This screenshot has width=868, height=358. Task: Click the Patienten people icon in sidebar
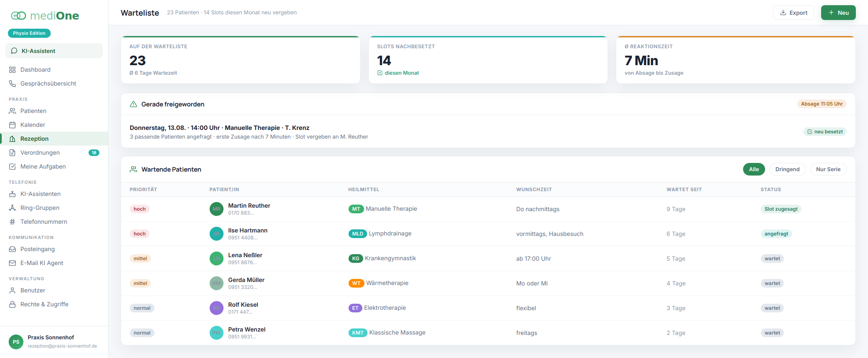pos(13,111)
